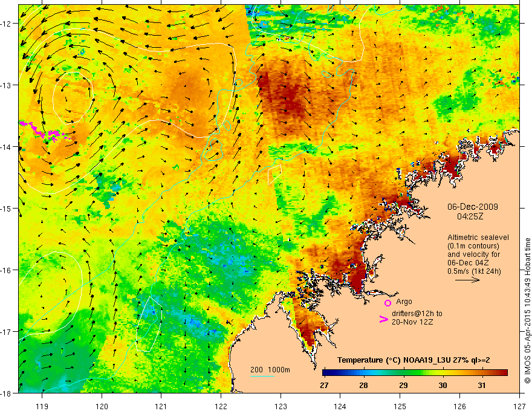Click the longitude axis label 122
Screen dimensions: 532x411
coord(221,406)
